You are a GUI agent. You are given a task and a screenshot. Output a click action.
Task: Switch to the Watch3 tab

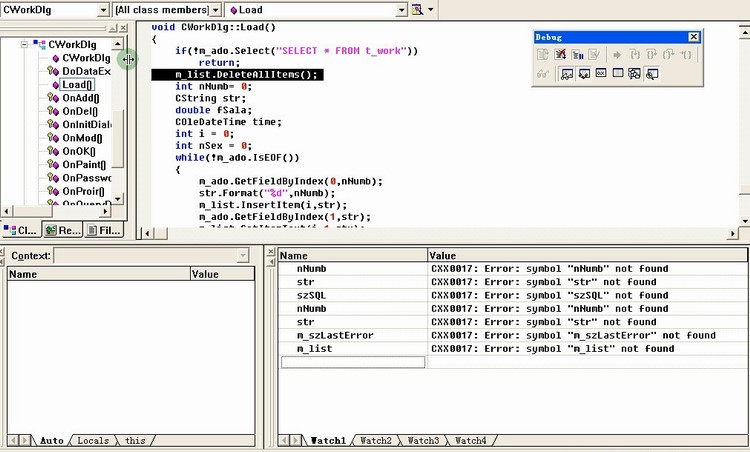tap(423, 441)
